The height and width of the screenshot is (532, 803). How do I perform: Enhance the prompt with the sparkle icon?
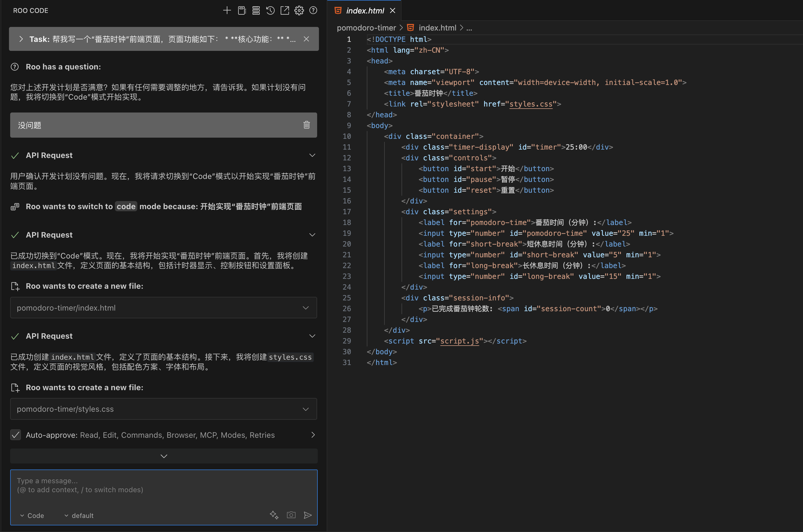tap(274, 515)
